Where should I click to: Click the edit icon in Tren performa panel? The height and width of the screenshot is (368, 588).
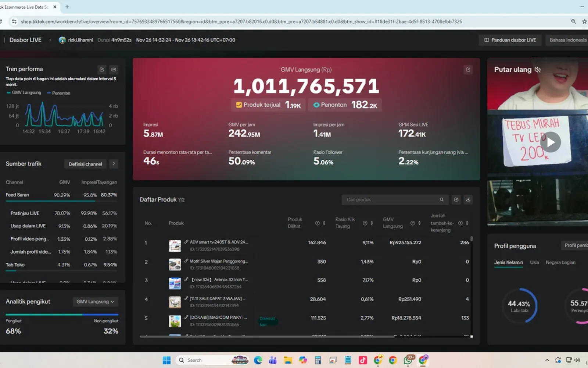point(102,69)
